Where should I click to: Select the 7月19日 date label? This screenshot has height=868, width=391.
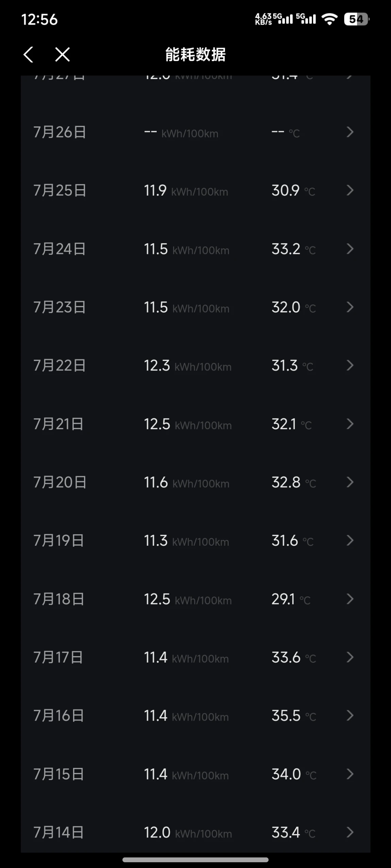(x=58, y=541)
